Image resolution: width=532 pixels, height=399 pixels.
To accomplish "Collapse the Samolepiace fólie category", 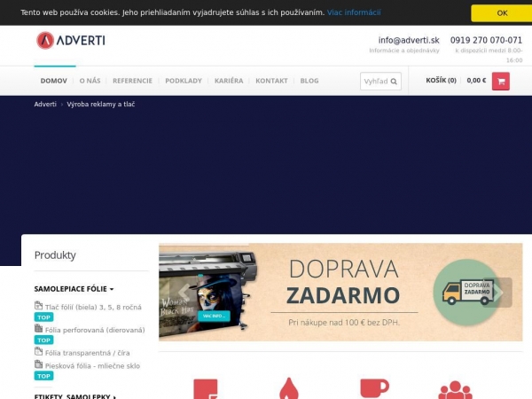I will tap(74, 289).
